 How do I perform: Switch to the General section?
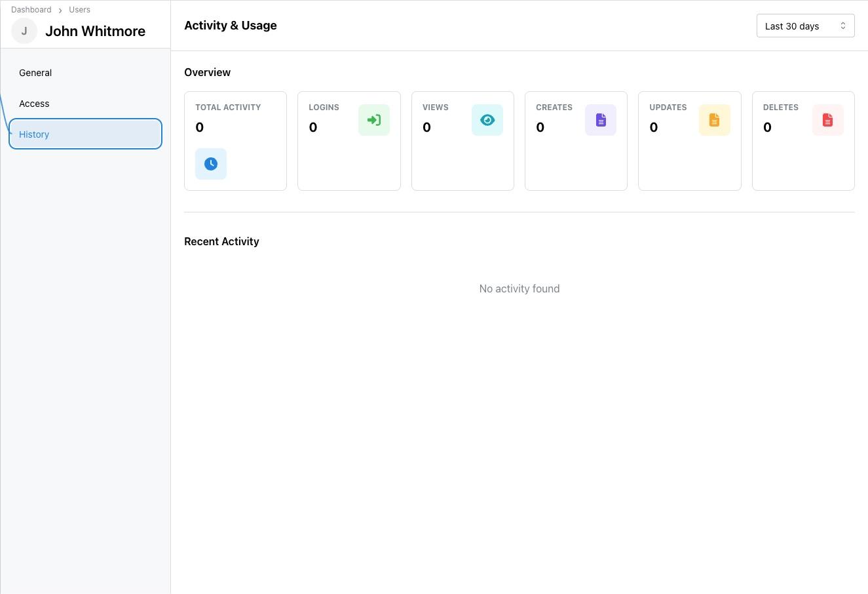35,73
